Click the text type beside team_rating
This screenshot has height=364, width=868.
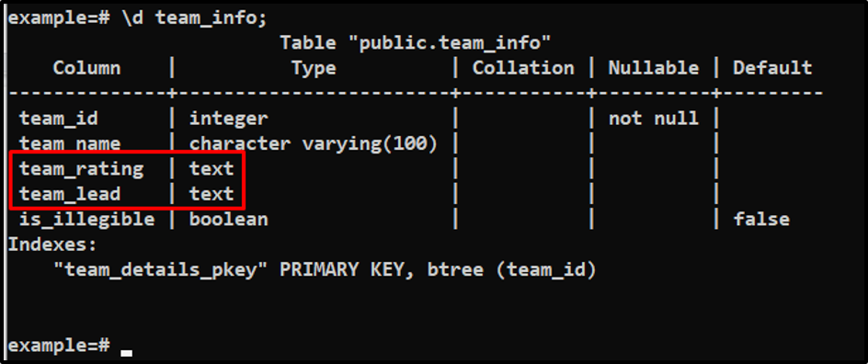coord(212,169)
